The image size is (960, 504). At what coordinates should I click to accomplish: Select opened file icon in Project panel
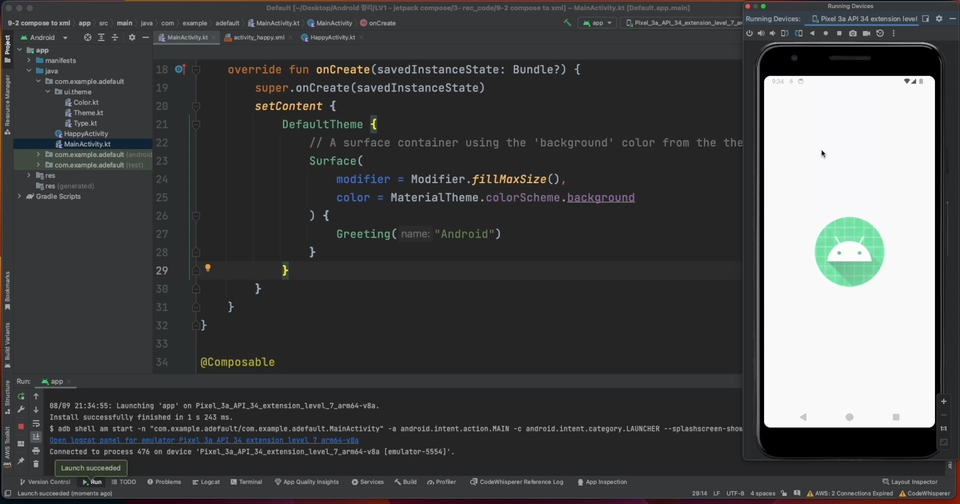[88, 37]
